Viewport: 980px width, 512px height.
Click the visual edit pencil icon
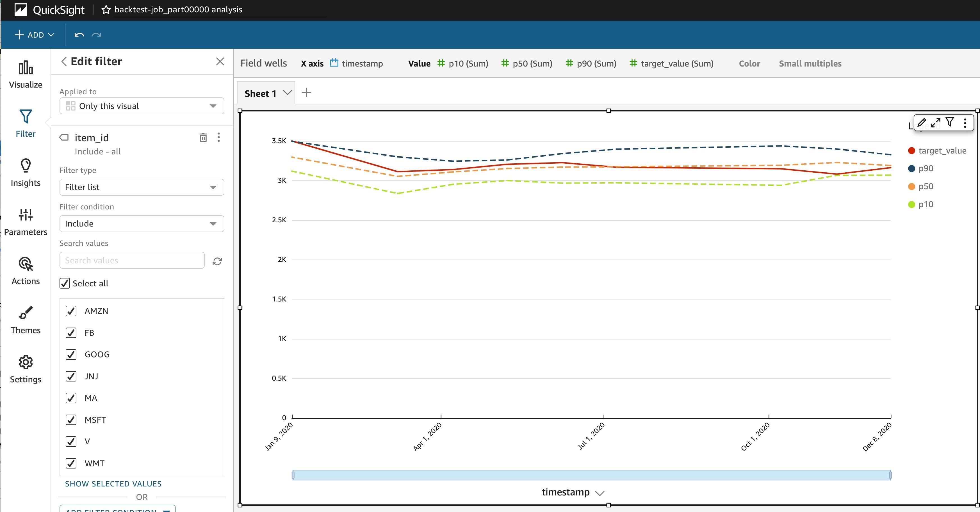[x=920, y=124]
